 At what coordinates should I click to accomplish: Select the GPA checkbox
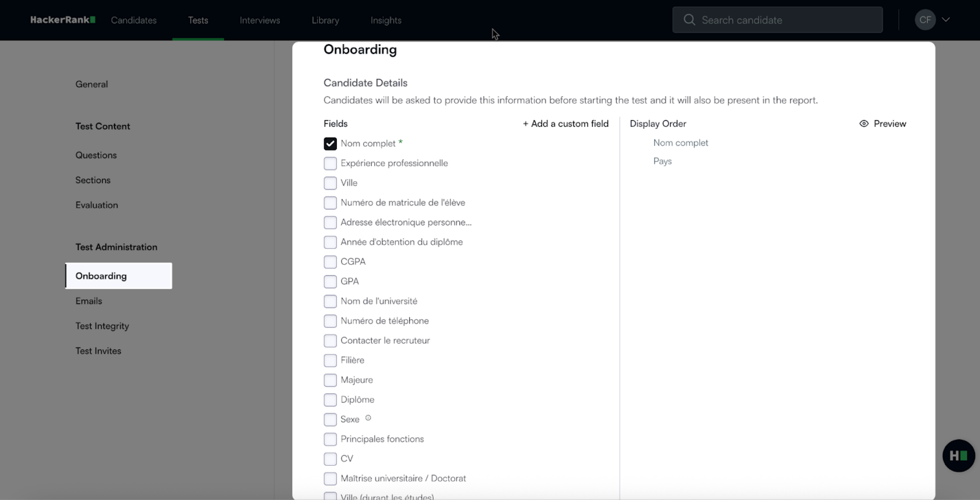(330, 282)
